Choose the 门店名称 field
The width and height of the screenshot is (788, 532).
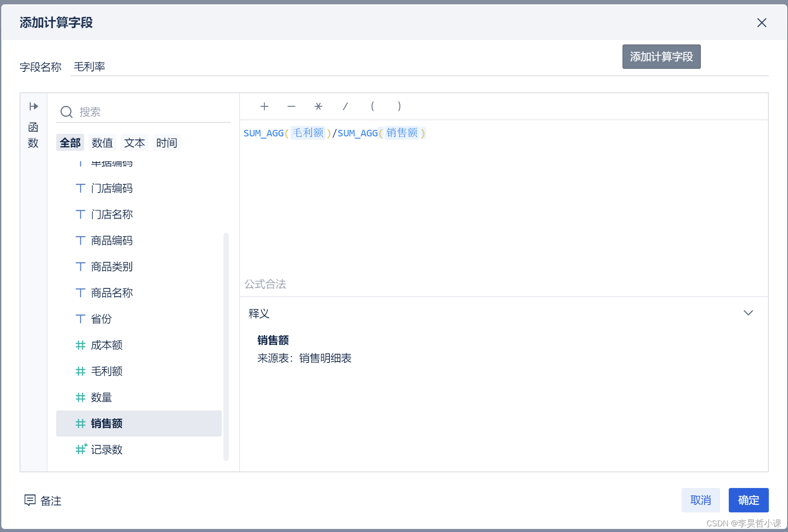139,214
